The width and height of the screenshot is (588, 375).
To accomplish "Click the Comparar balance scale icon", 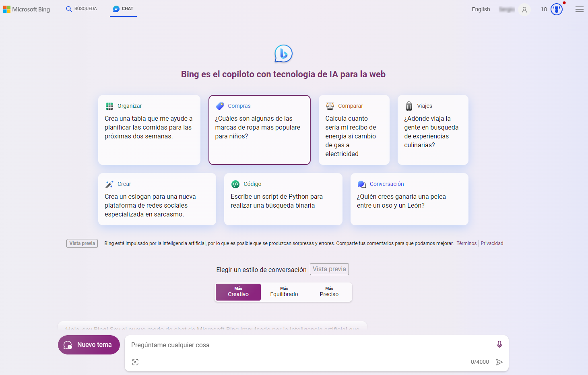I will click(x=330, y=106).
